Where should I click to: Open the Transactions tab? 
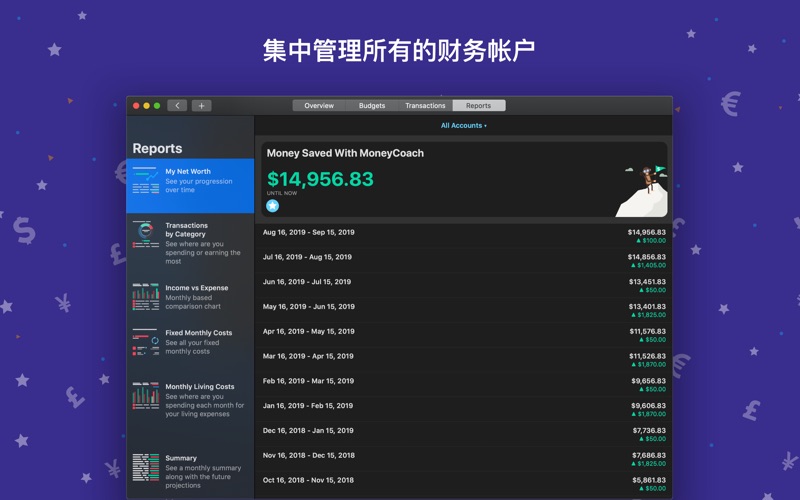(425, 106)
